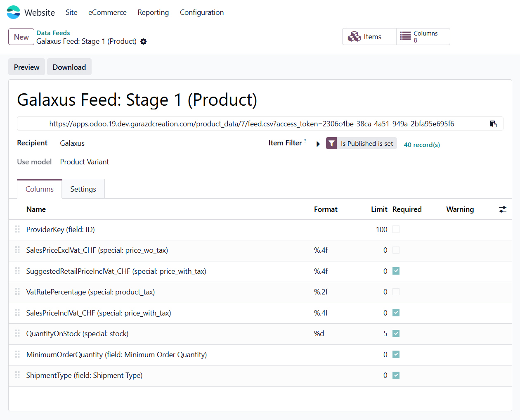Image resolution: width=520 pixels, height=420 pixels.
Task: Open SalesPriceInclVat_CHF column row
Action: coord(260,313)
